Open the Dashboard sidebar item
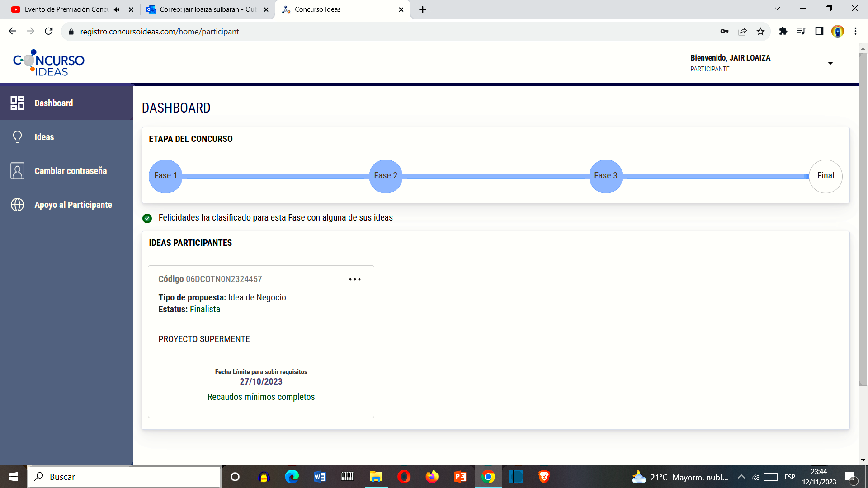 click(66, 103)
